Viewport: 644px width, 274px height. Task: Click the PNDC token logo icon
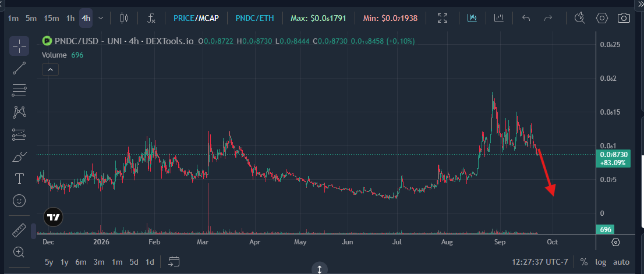(x=47, y=41)
